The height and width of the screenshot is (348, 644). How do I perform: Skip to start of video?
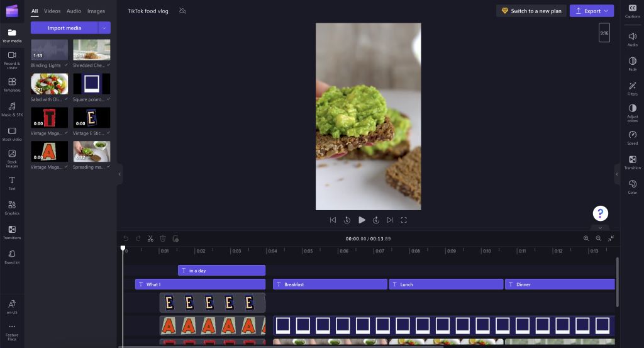(333, 220)
